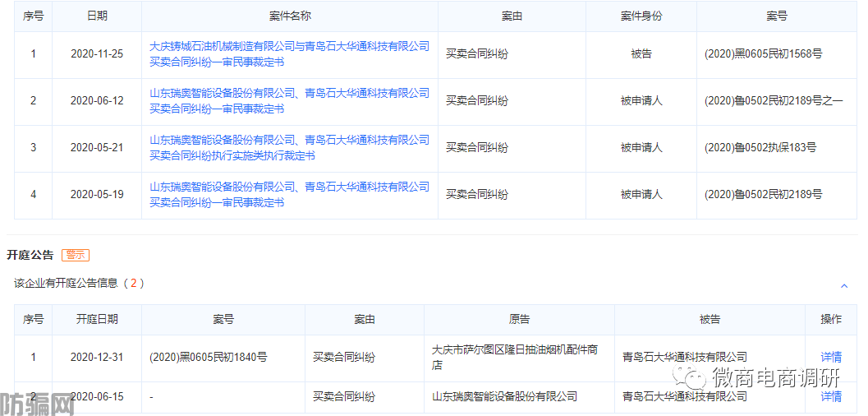Select plaintiff 大庆市萨尔图区隆日抽油烟机配件商店

click(x=515, y=358)
